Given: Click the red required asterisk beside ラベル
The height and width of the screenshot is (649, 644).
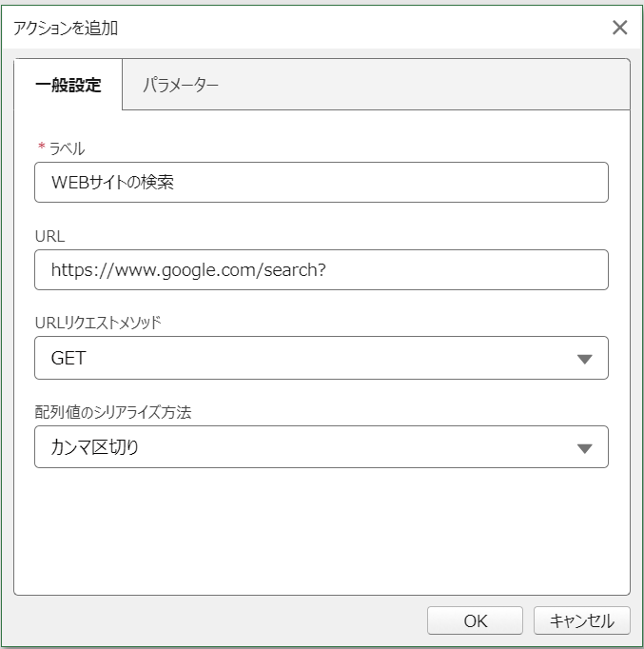Looking at the screenshot, I should coord(41,146).
